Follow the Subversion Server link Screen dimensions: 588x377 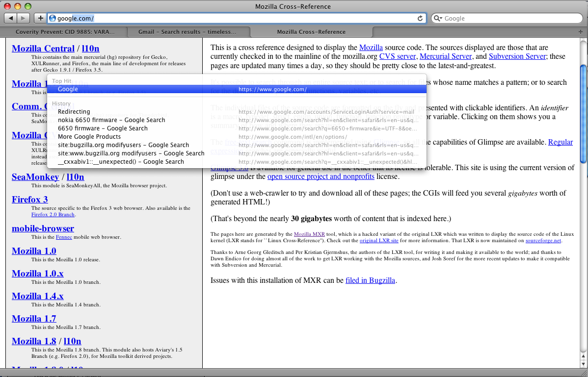(x=517, y=56)
